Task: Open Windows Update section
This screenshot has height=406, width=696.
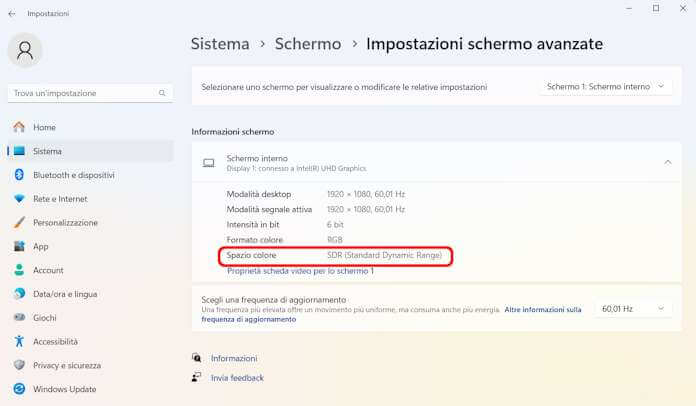Action: pyautogui.click(x=64, y=389)
